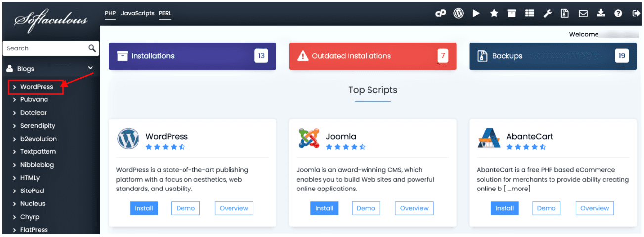Open Textpattern in the sidebar list
The width and height of the screenshot is (644, 237).
(x=38, y=151)
